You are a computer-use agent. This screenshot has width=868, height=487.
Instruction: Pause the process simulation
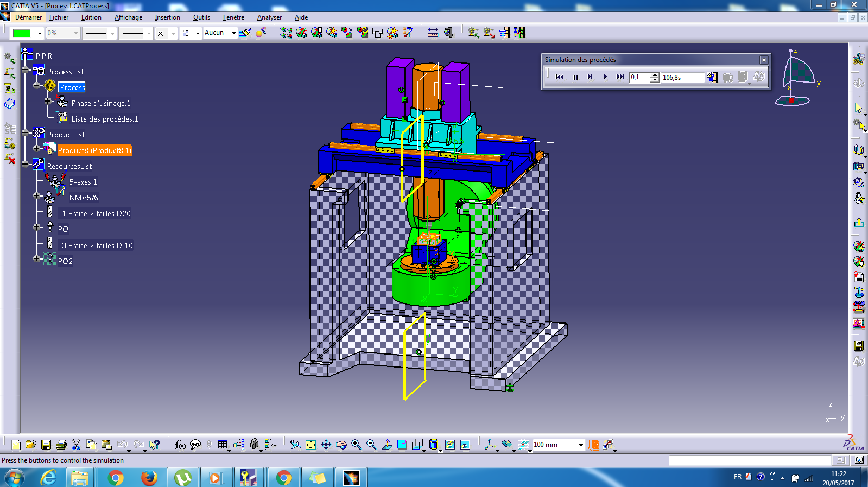pyautogui.click(x=575, y=77)
